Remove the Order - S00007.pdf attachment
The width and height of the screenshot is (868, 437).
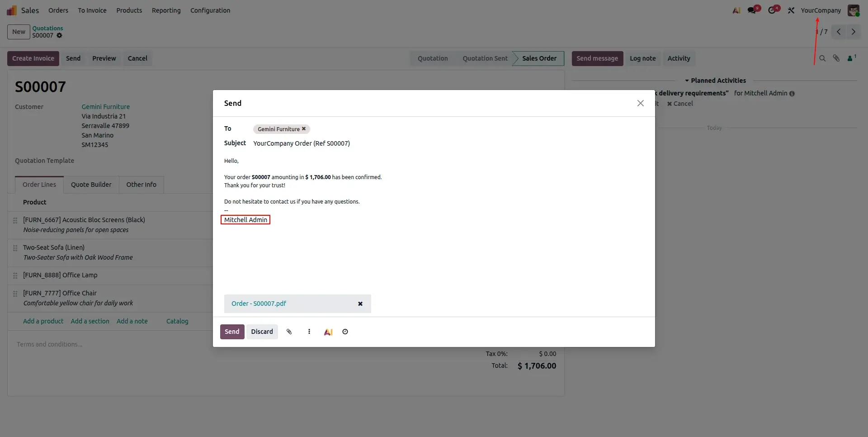pos(360,304)
